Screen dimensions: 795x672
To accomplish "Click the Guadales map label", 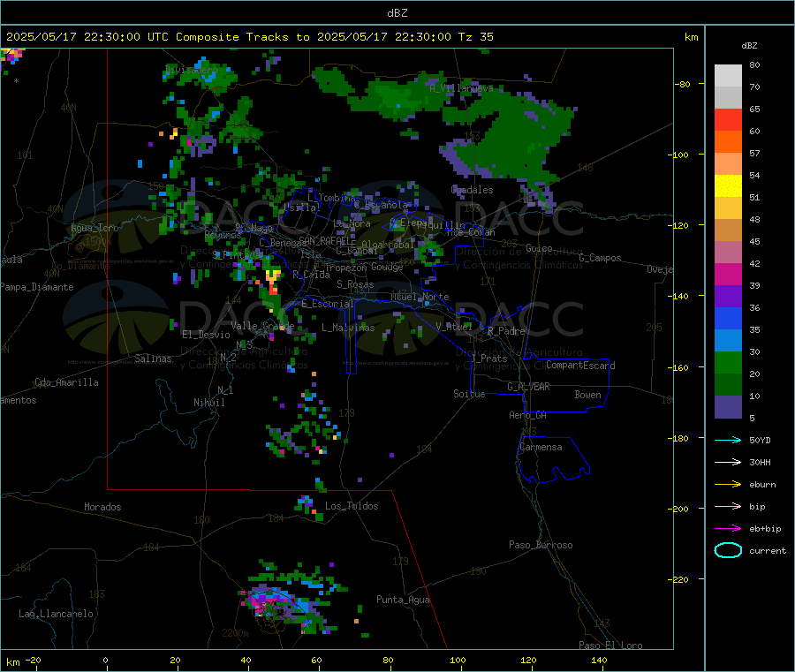I will pos(472,190).
